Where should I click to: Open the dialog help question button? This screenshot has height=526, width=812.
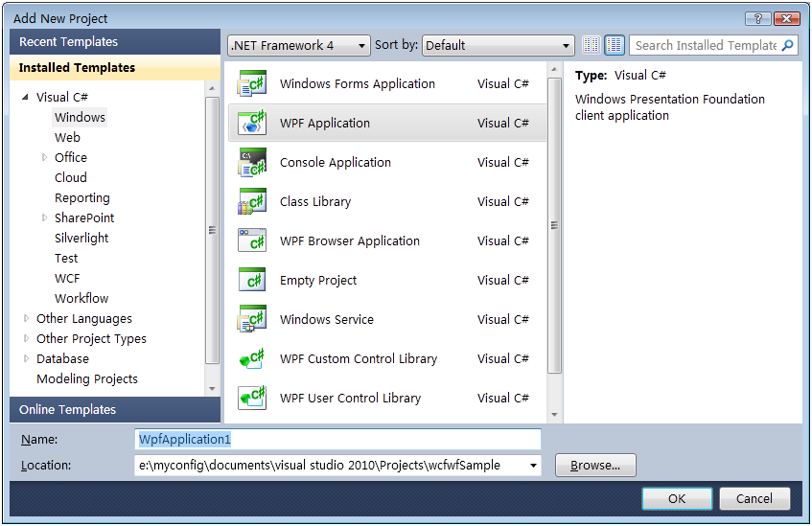click(x=757, y=18)
